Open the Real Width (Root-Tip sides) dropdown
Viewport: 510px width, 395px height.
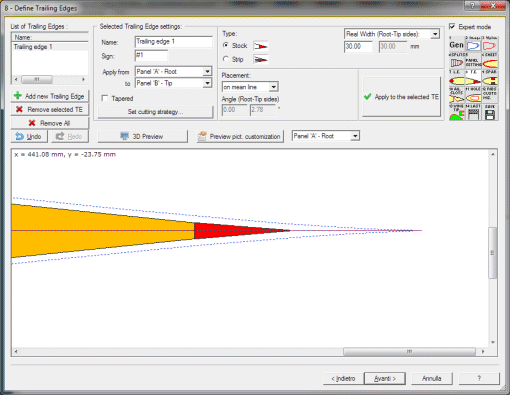coord(392,34)
